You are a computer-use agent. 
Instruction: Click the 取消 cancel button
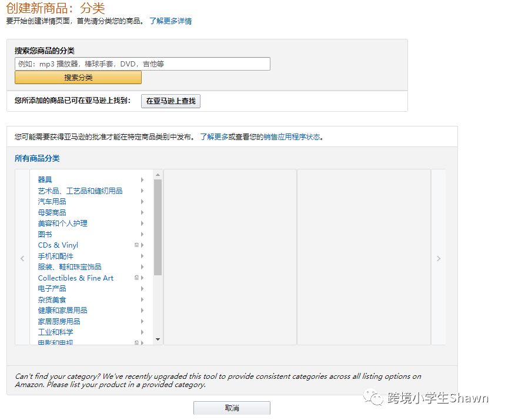point(232,408)
